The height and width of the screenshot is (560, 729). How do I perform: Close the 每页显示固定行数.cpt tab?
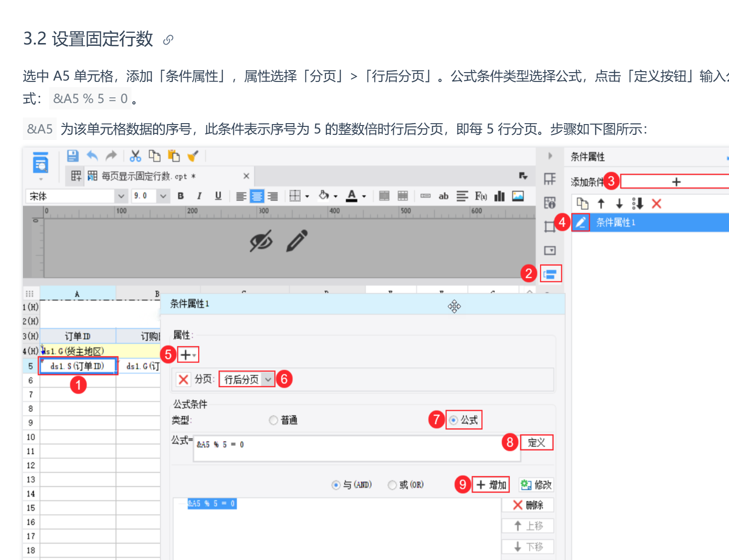[246, 176]
